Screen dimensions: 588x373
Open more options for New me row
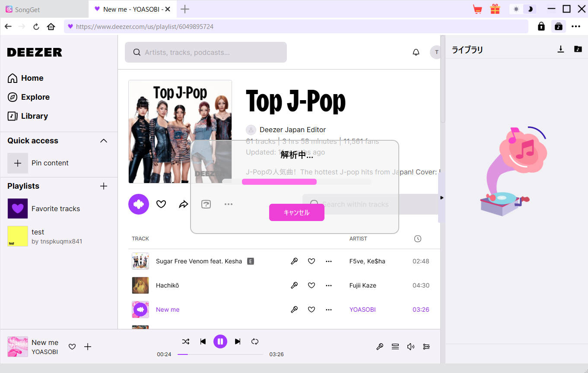click(329, 310)
